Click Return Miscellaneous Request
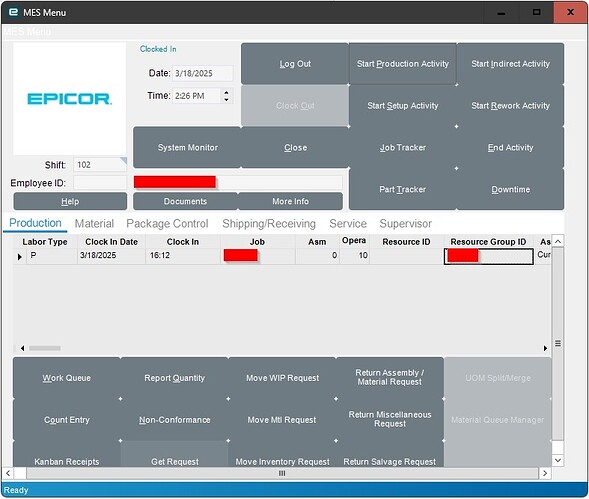 coord(390,419)
